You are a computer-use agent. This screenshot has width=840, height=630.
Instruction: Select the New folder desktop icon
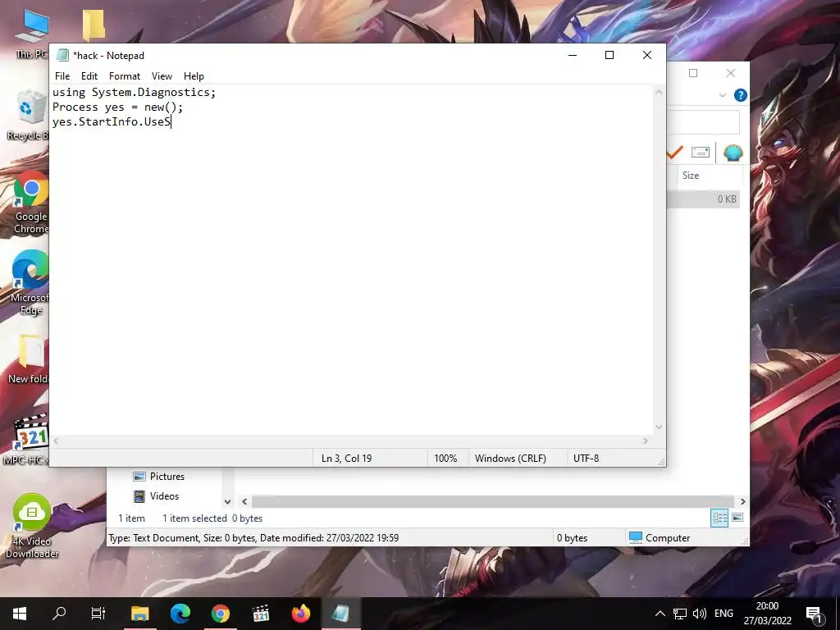pyautogui.click(x=30, y=359)
